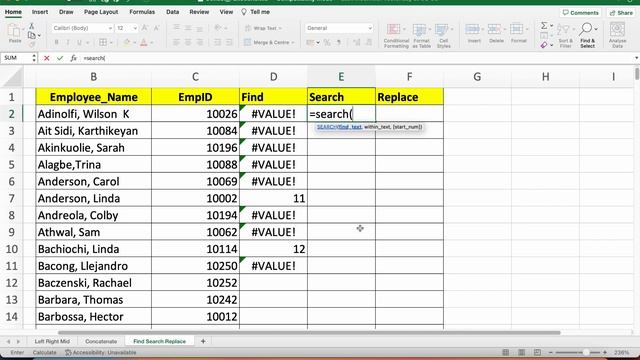Align text to middle
This screenshot has width=640, height=360.
point(188,28)
